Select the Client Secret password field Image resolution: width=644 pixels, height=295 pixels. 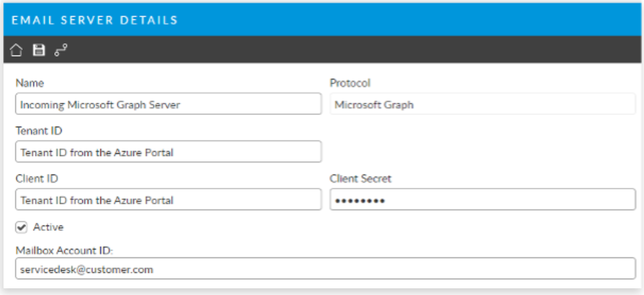pos(481,199)
